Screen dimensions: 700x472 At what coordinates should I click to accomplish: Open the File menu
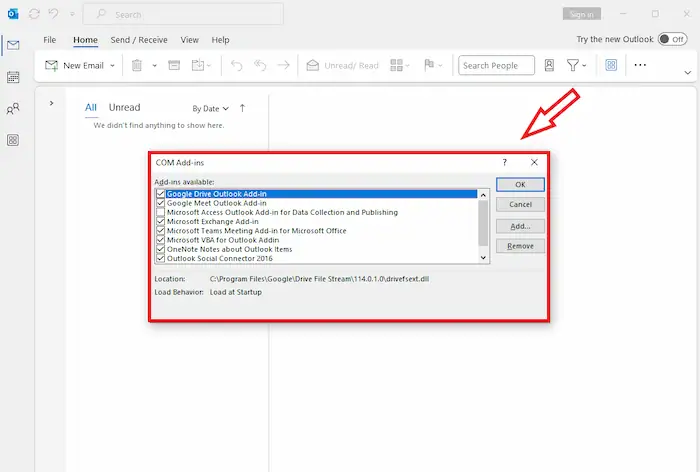coord(50,40)
